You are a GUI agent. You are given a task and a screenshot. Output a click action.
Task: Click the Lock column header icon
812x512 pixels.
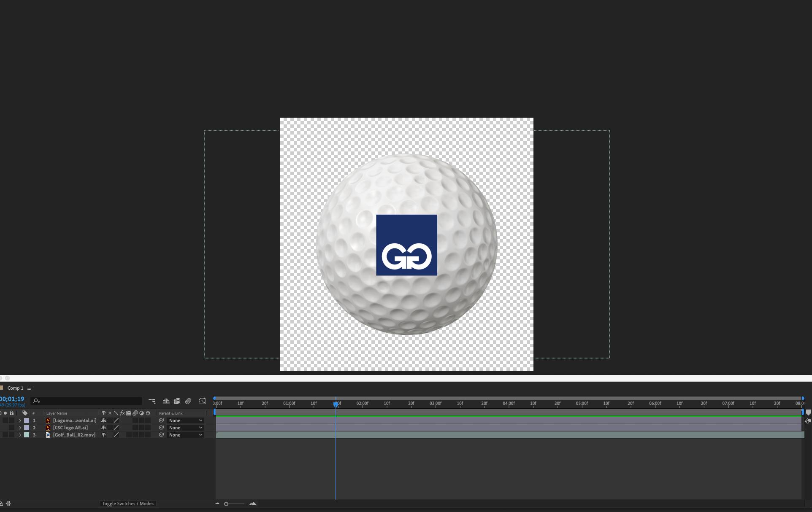[12, 413]
